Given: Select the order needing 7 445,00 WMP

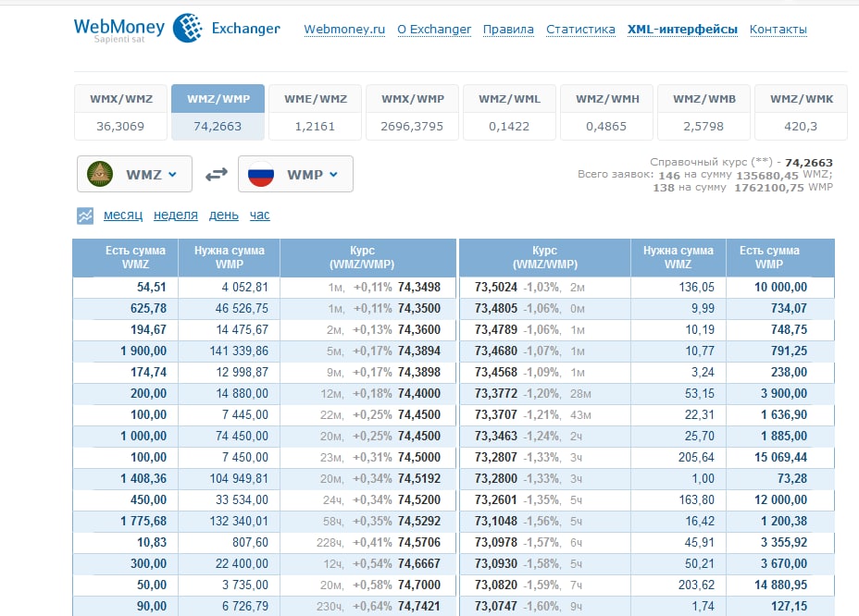Looking at the screenshot, I should (264, 415).
